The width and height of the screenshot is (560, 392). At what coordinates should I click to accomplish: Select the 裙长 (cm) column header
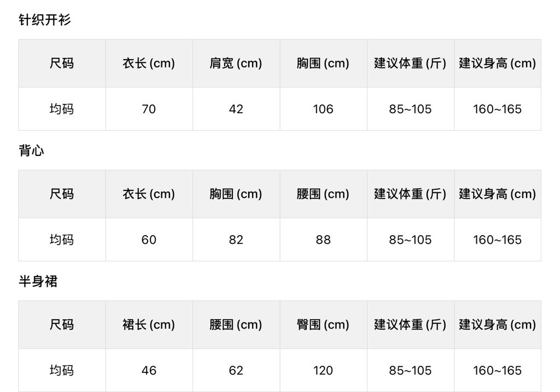[149, 325]
